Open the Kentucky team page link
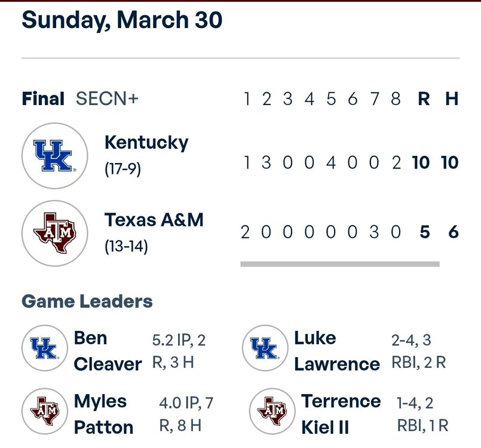The image size is (481, 448). coord(146,143)
